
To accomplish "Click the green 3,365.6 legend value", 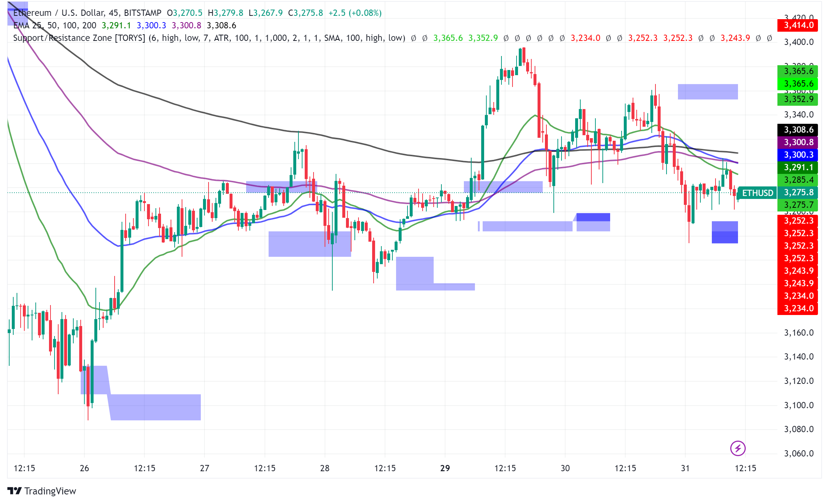I will point(448,38).
